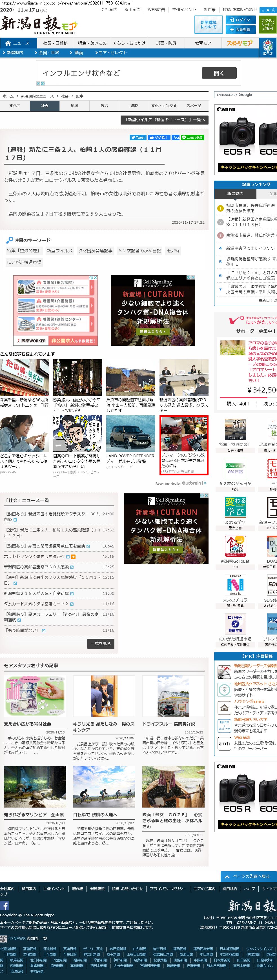Click the ページの先頭へ戻る button
The width and height of the screenshot is (277, 980).
point(249,876)
